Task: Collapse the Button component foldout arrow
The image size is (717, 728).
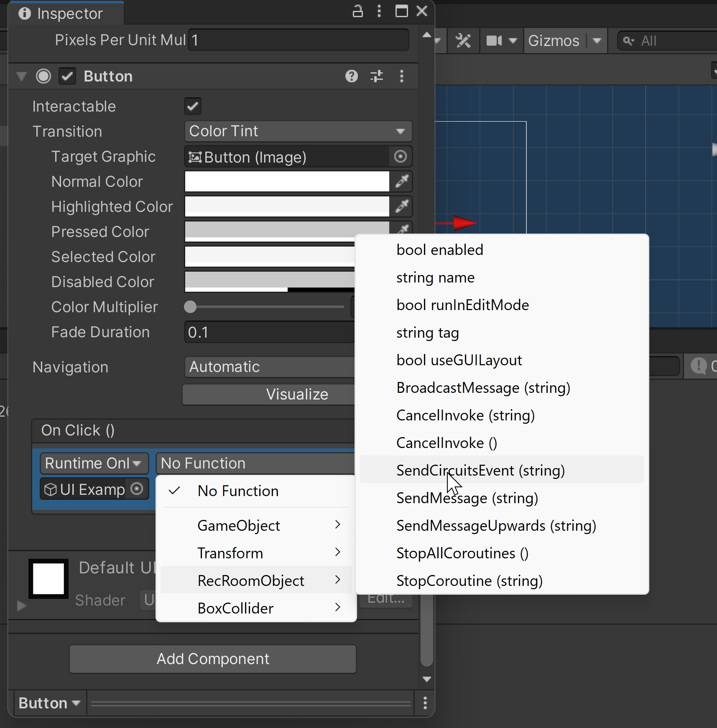Action: point(21,76)
